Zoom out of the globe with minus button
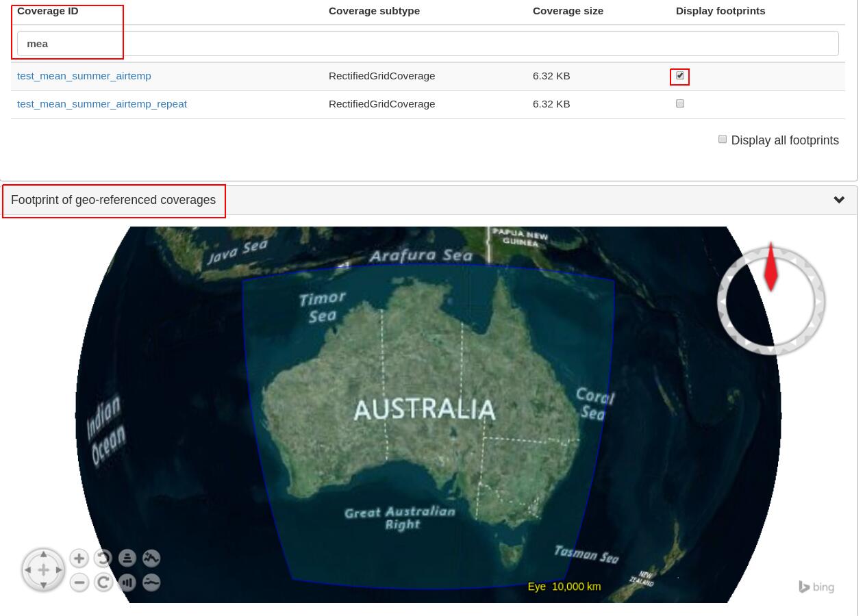The image size is (865, 616). coord(79,582)
